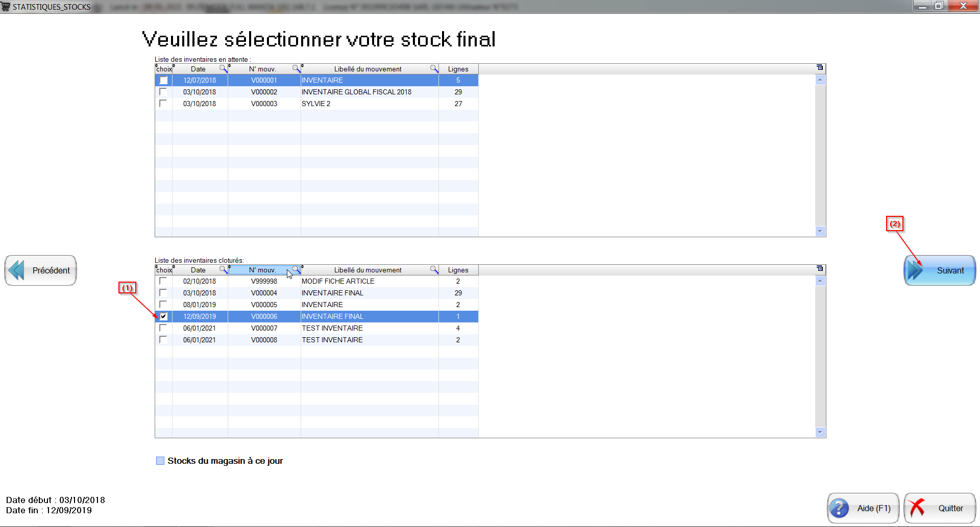Sort pending list by Lignes column header

tap(458, 69)
